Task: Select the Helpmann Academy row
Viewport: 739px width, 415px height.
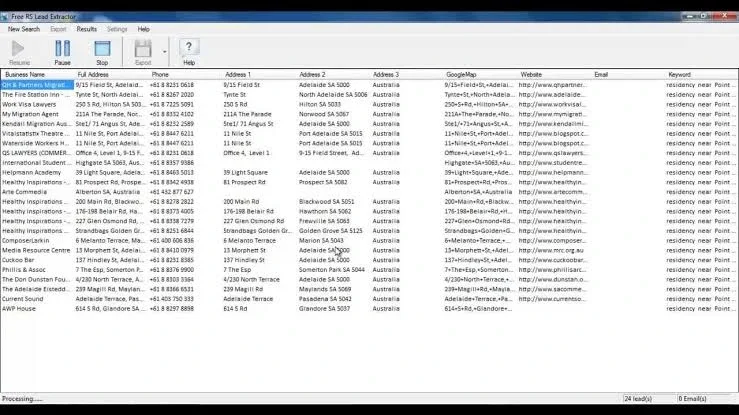Action: 369,172
